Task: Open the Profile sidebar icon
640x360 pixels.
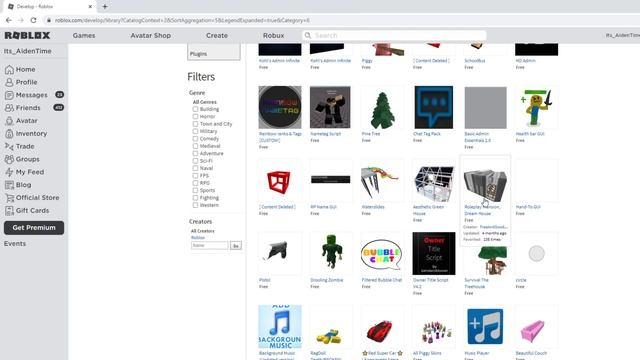Action: click(9, 82)
